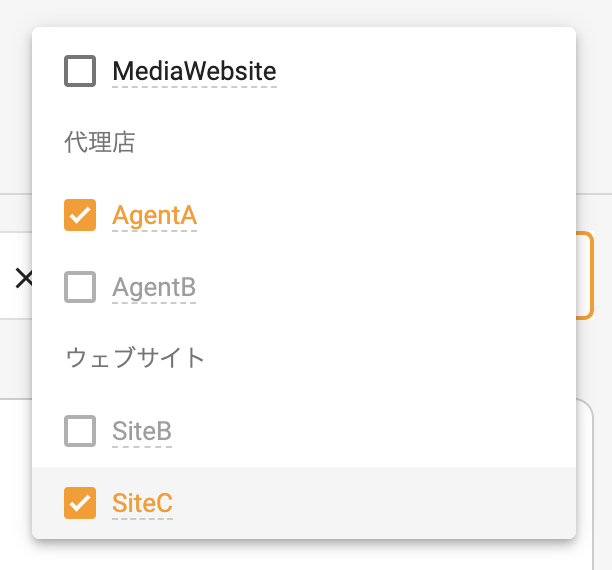This screenshot has height=570, width=612.
Task: Choose the AgentB option text
Action: point(154,287)
